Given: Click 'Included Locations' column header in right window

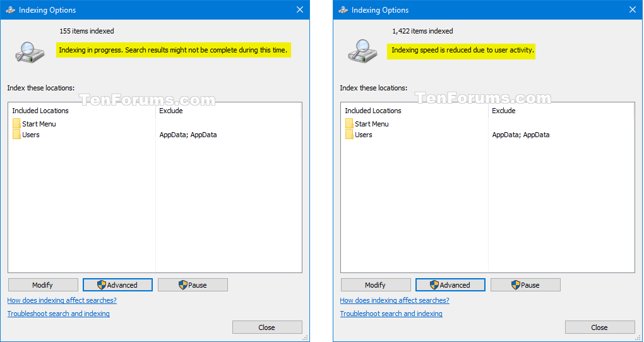Looking at the screenshot, I should pyautogui.click(x=373, y=111).
